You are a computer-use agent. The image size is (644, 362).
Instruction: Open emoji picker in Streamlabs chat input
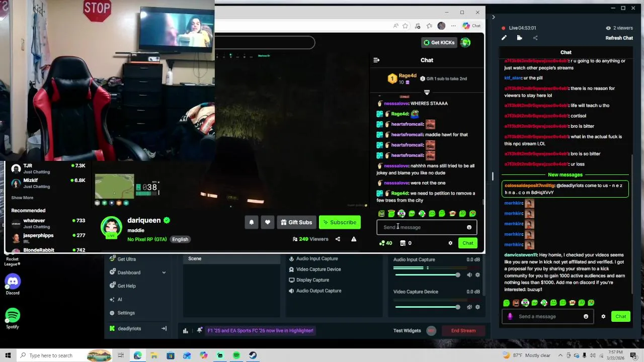tap(586, 317)
